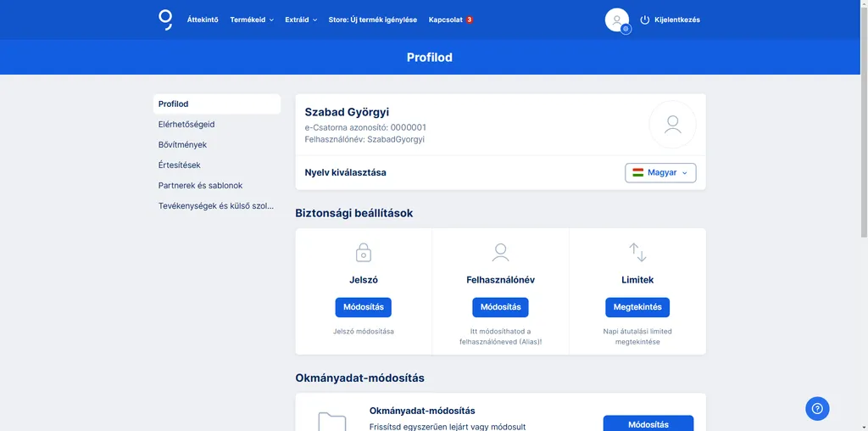Click the padlock icon above Jelszó
The height and width of the screenshot is (431, 868).
click(x=364, y=252)
